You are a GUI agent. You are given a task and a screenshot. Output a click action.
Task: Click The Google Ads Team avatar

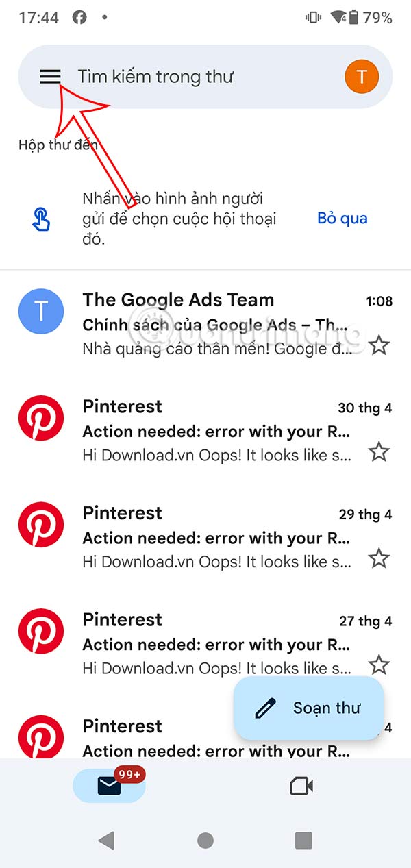(40, 312)
